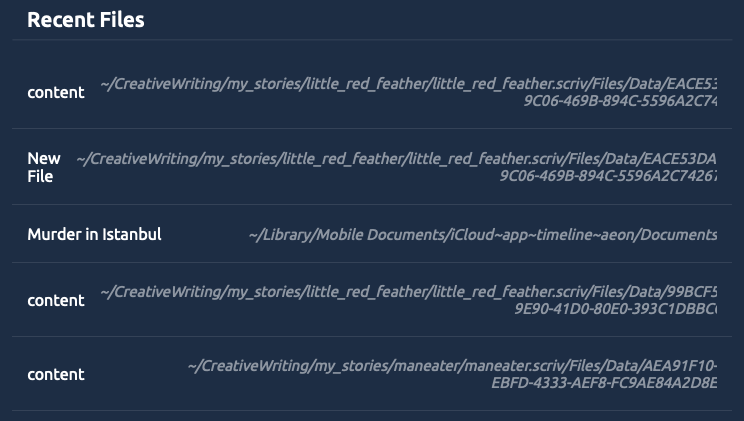Screen dimensions: 744x421
Task: Click the path line ending Data/99BCF5
Action: pyautogui.click(x=409, y=291)
